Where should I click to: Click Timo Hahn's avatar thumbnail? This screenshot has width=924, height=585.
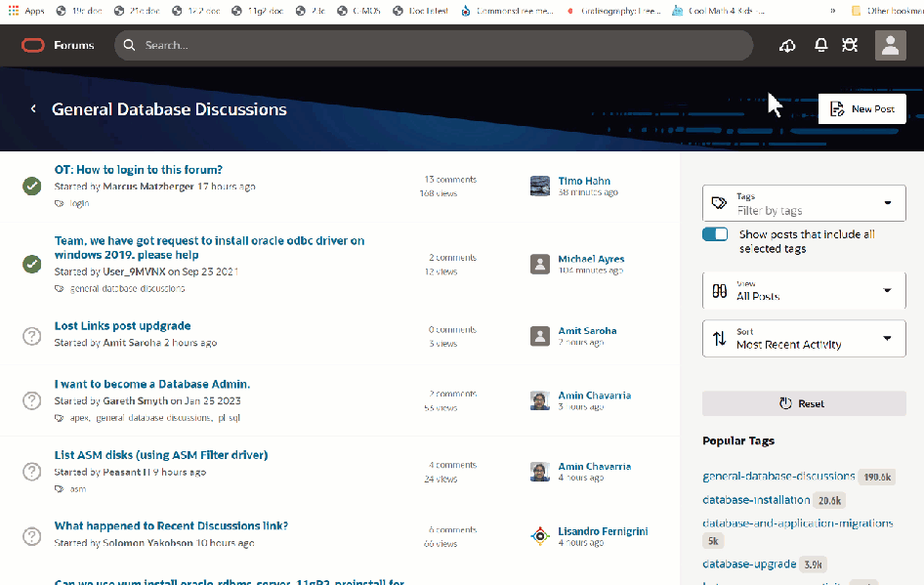540,187
